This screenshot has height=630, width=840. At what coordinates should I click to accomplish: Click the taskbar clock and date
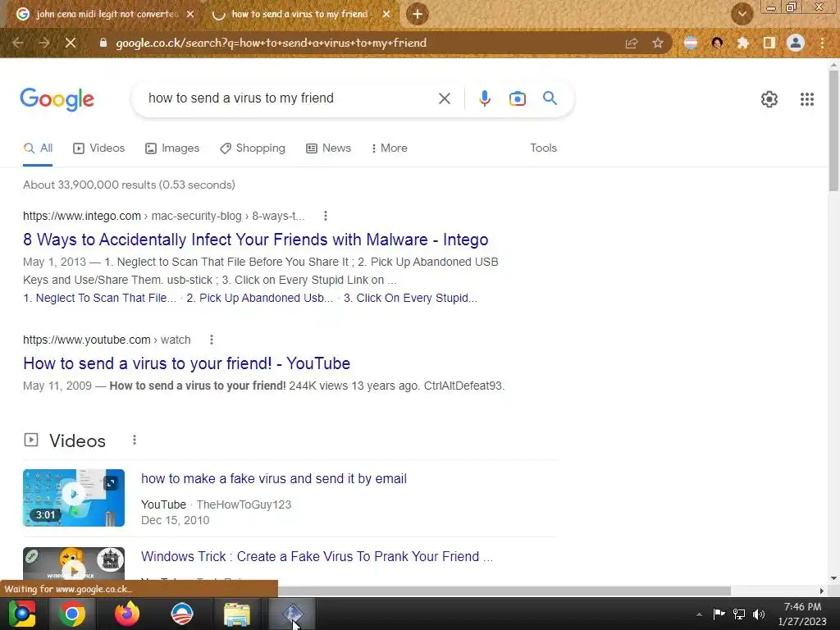click(x=802, y=614)
